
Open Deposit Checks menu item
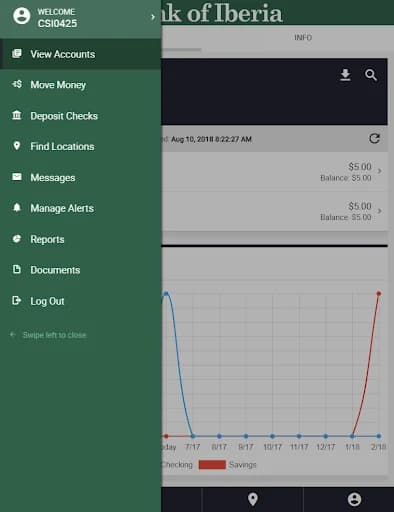pyautogui.click(x=81, y=116)
